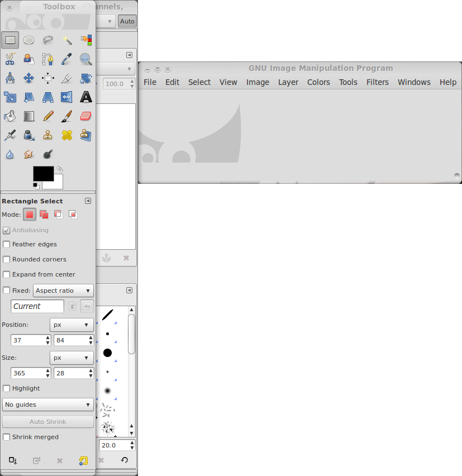
Task: Activate the Scissors Select tool
Action: (x=10, y=59)
